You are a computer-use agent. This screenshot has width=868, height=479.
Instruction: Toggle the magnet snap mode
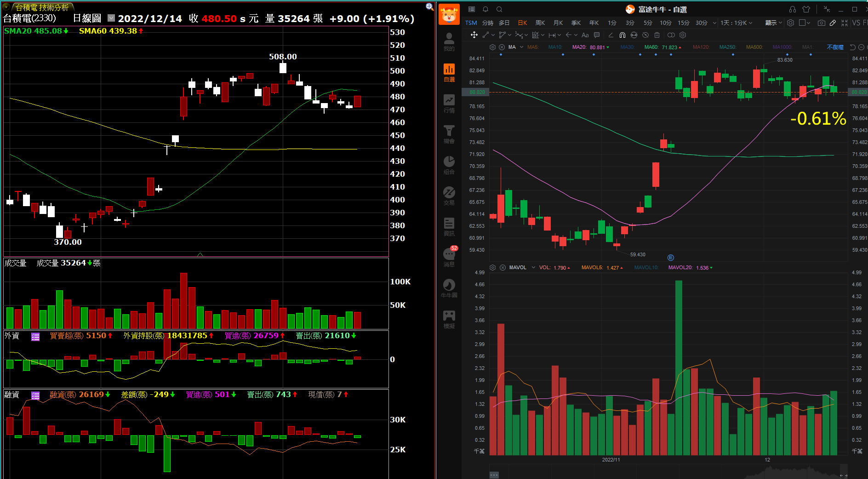[622, 35]
